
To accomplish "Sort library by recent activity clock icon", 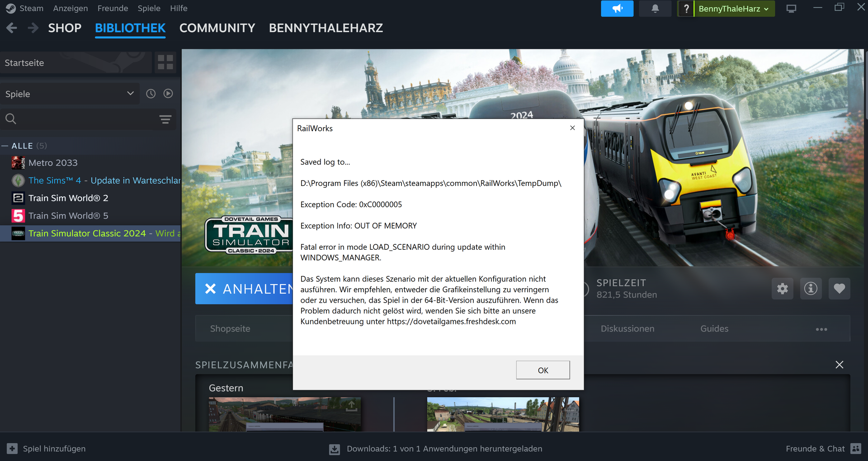I will click(x=151, y=94).
